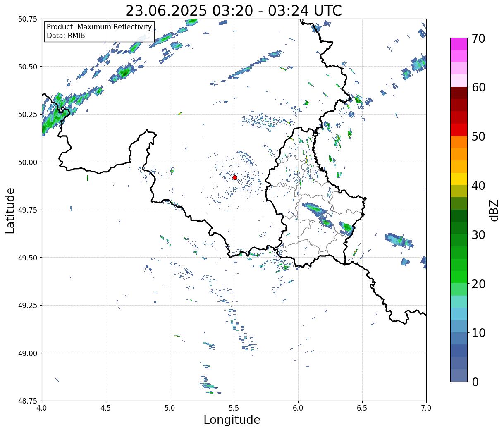Click the colorbar tick label 70
504x430 pixels.
pyautogui.click(x=478, y=38)
